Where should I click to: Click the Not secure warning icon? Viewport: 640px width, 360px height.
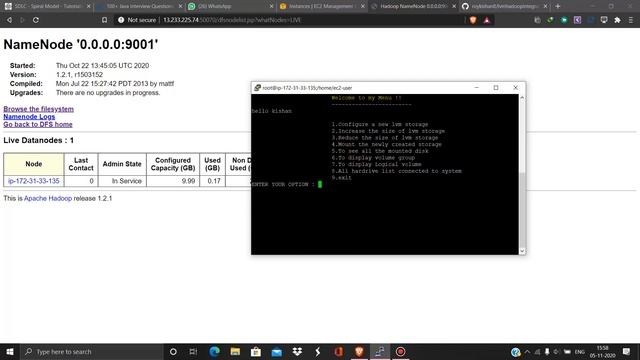(x=121, y=20)
